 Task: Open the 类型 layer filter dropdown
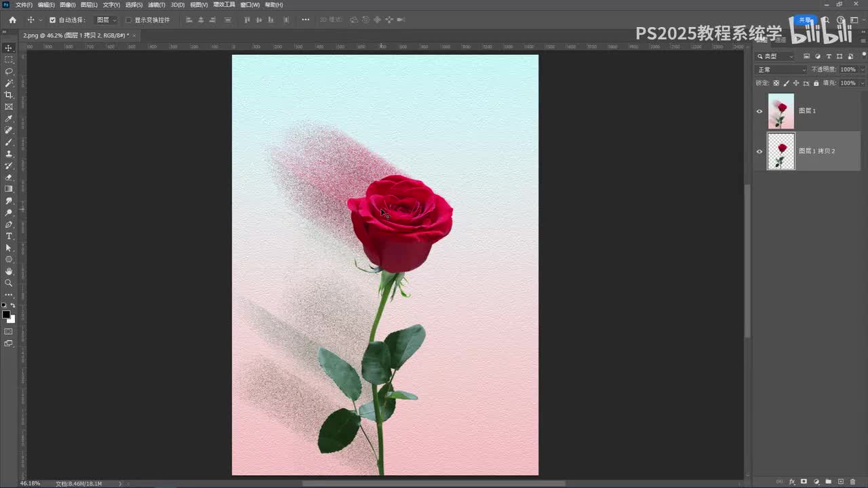(775, 56)
